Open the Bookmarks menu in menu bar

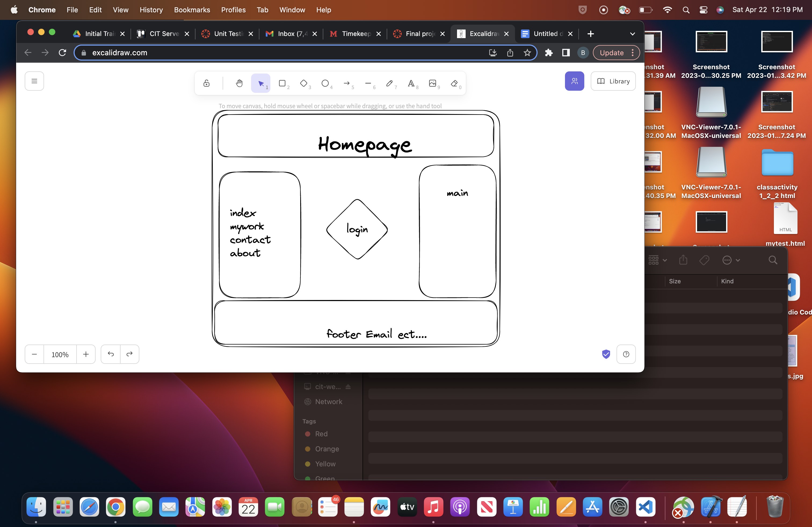tap(192, 10)
